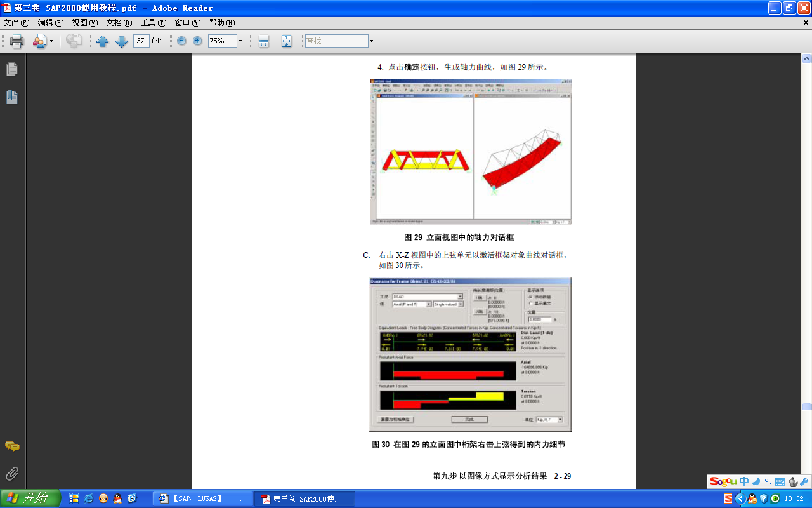The image size is (812, 508).
Task: Toggle Chinese/English 中 mode on Sogou bar
Action: pos(744,482)
